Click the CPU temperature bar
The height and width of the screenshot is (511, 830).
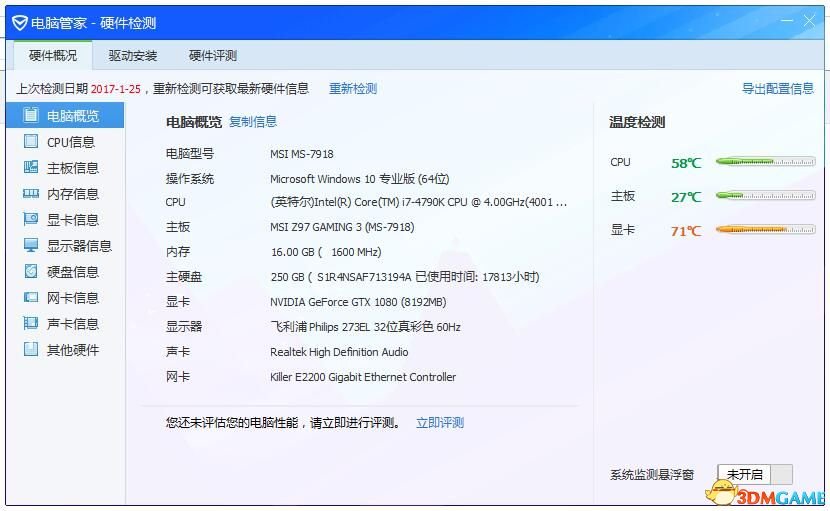pos(765,162)
